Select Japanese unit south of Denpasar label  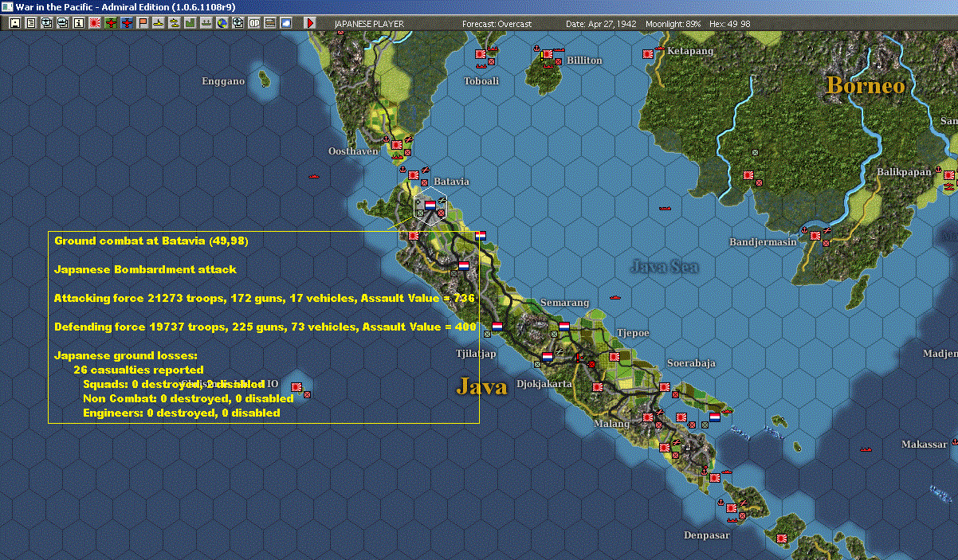781,538
